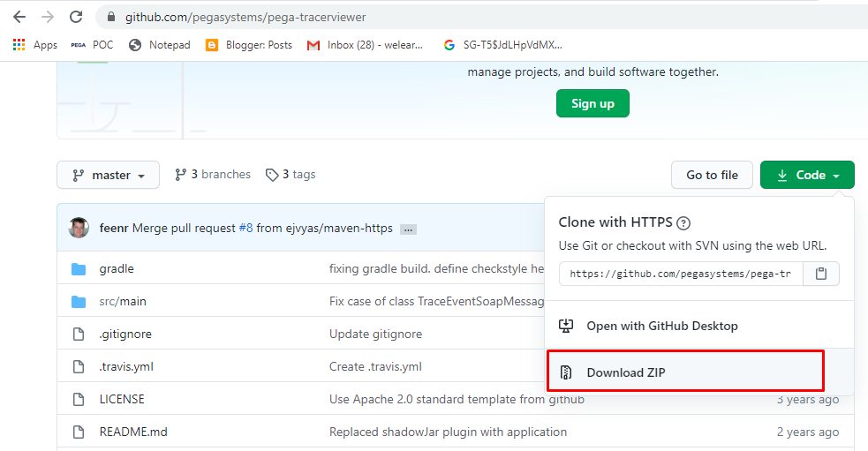Open the .gitignore file
This screenshot has height=451, width=868.
[125, 334]
